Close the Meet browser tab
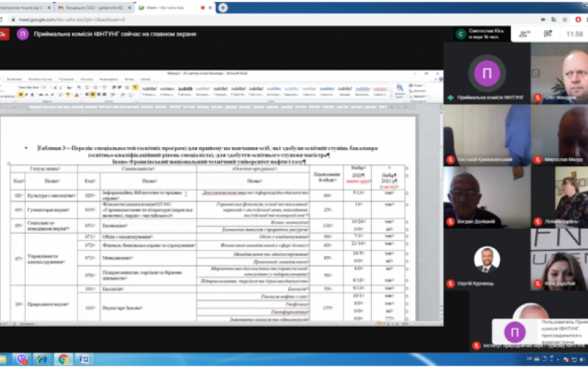Image resolution: width=588 pixels, height=368 pixels. pyautogui.click(x=210, y=7)
